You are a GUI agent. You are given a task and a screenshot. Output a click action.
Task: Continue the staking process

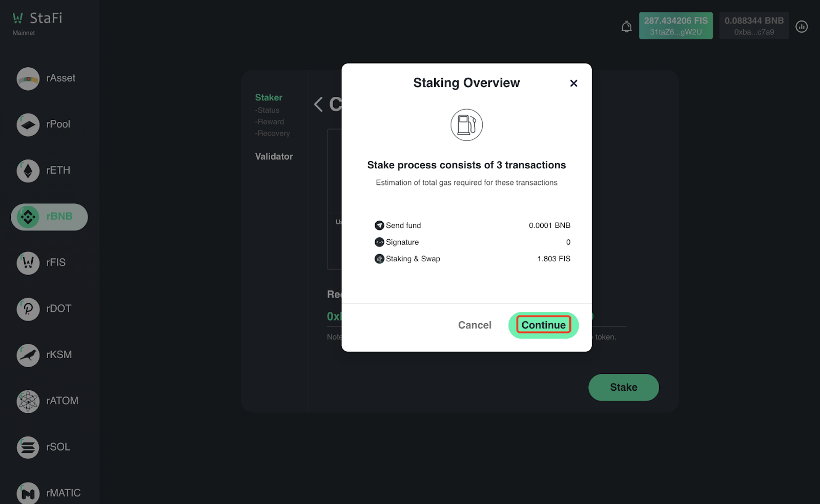click(543, 325)
